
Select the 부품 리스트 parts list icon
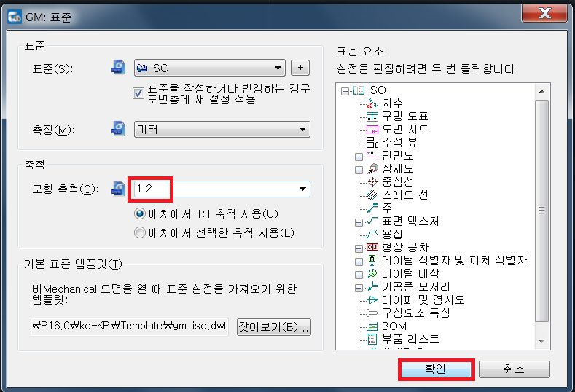372,340
